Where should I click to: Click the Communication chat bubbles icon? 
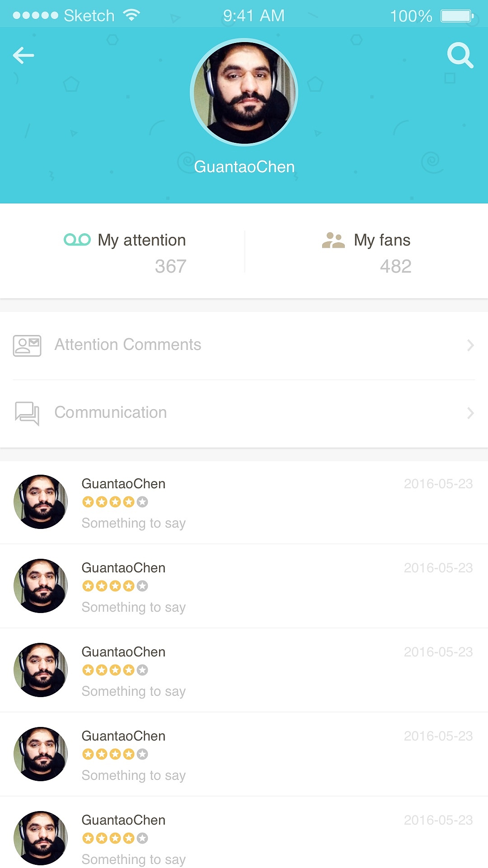point(27,413)
